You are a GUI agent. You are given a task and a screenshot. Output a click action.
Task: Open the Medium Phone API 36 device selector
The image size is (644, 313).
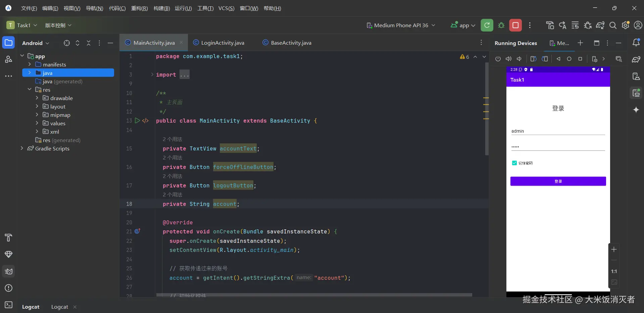pyautogui.click(x=401, y=25)
